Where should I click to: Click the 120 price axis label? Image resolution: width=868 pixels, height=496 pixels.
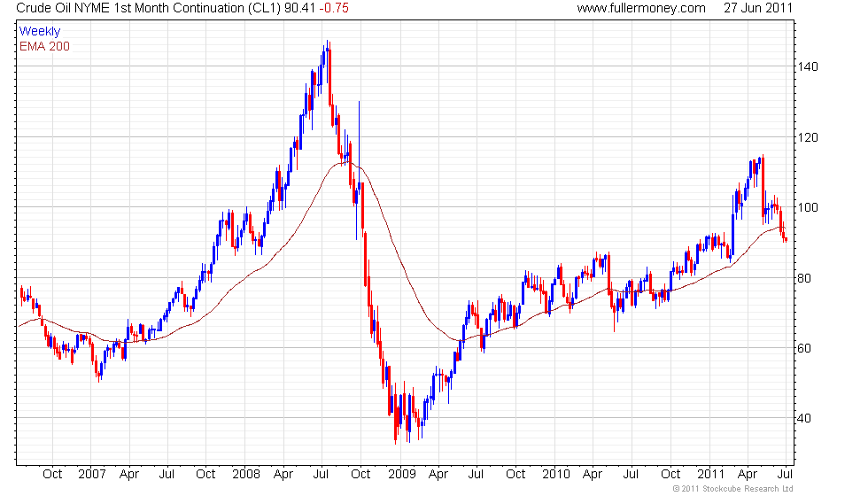pyautogui.click(x=808, y=137)
